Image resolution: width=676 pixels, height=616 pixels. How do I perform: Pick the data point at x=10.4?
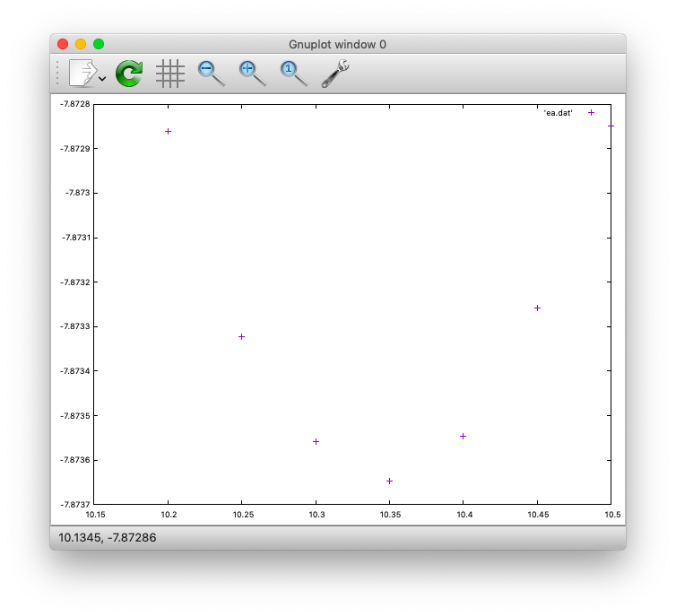(x=463, y=436)
